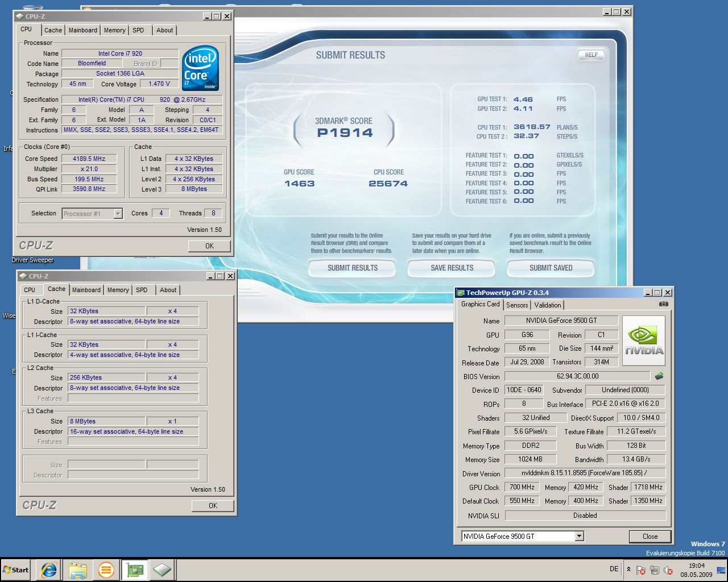Viewport: 728px width, 582px height.
Task: Click the L3 Cache size 8 MBytes
Action: click(106, 421)
